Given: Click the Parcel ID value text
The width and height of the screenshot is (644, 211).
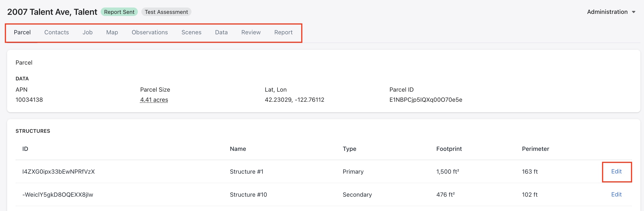Looking at the screenshot, I should pyautogui.click(x=425, y=100).
